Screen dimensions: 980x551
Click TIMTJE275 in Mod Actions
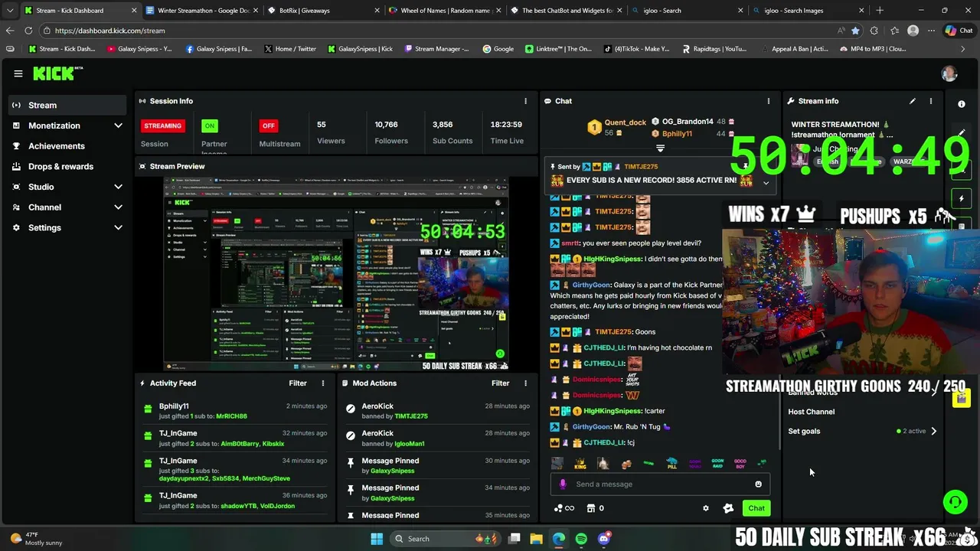click(411, 416)
